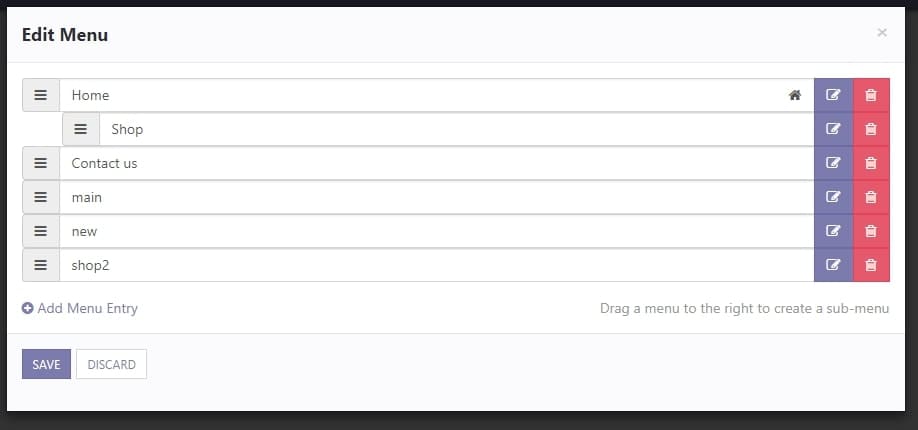Delete the shop2 menu entry
Screen dimensions: 918x430
point(871,265)
